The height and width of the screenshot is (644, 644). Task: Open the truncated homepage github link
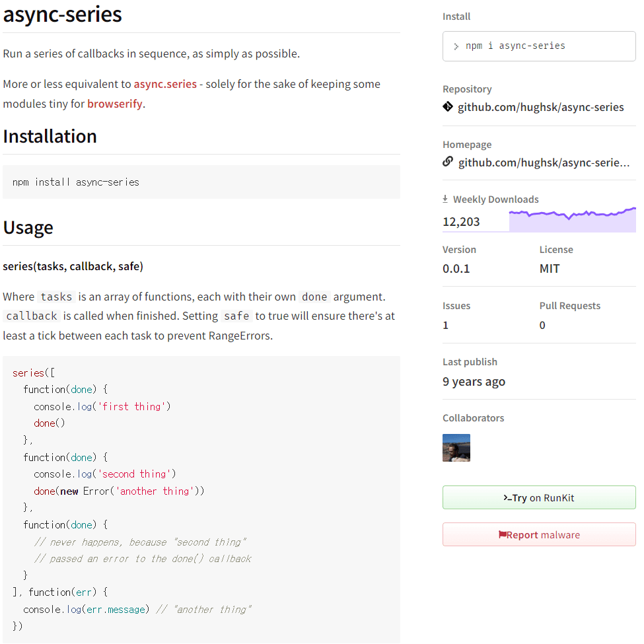pos(544,162)
